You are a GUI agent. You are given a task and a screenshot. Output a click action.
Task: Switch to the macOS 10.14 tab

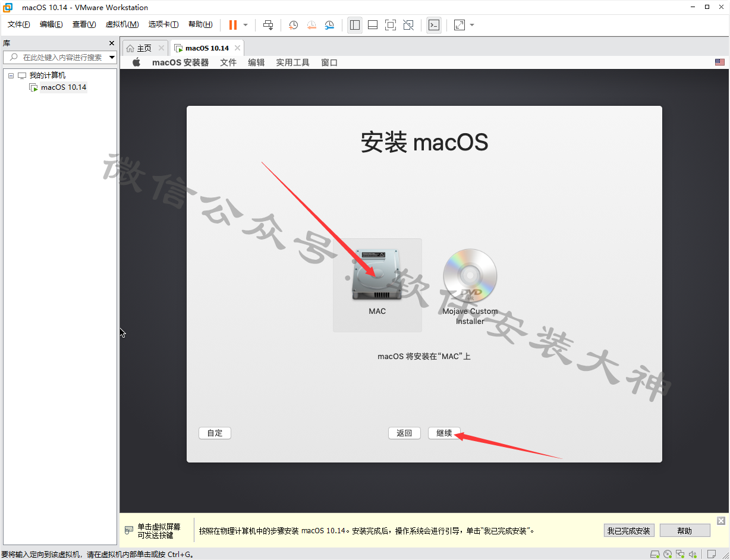click(x=207, y=48)
